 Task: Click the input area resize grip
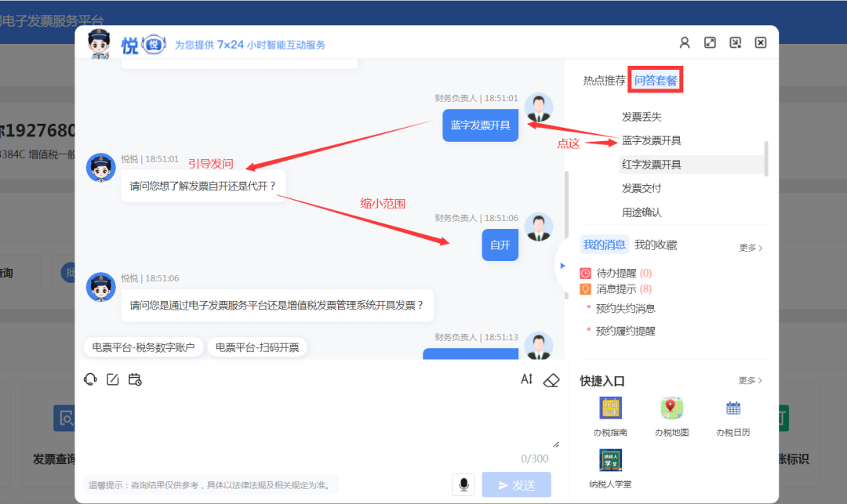(556, 444)
